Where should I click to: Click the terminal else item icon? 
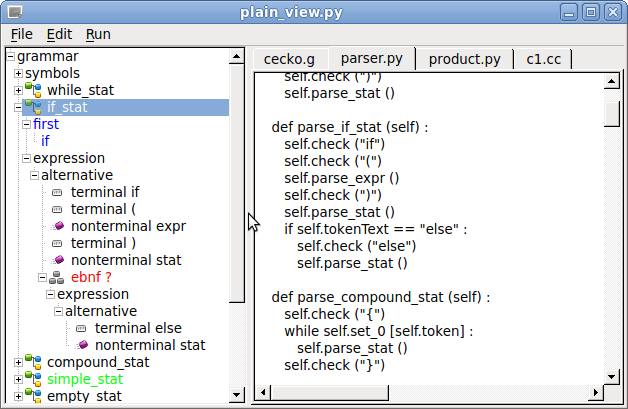click(x=81, y=329)
